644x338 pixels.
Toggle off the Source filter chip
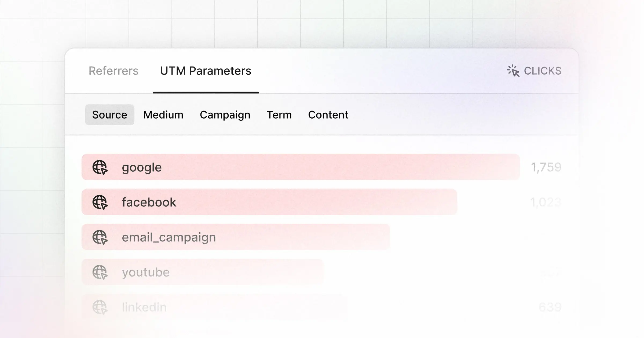(x=109, y=115)
